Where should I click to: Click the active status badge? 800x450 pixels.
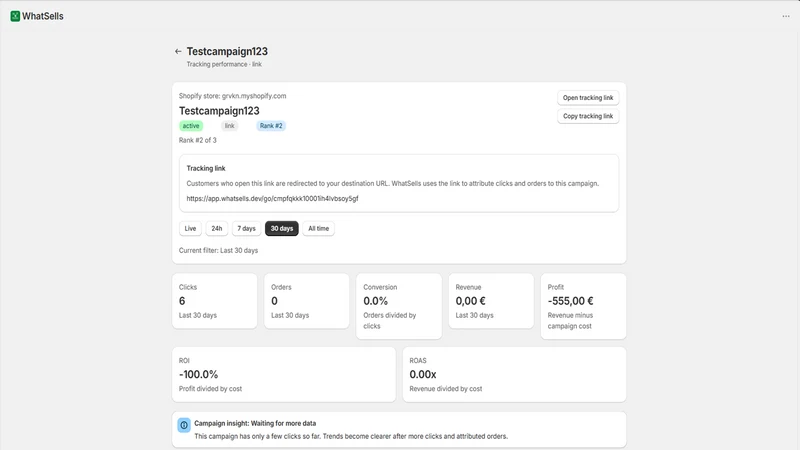(x=191, y=126)
